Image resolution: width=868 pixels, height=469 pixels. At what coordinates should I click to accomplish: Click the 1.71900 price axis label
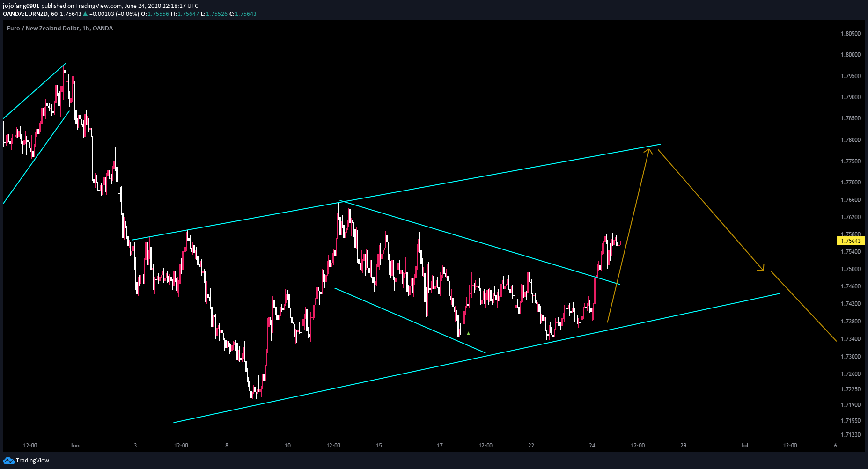[x=851, y=405]
